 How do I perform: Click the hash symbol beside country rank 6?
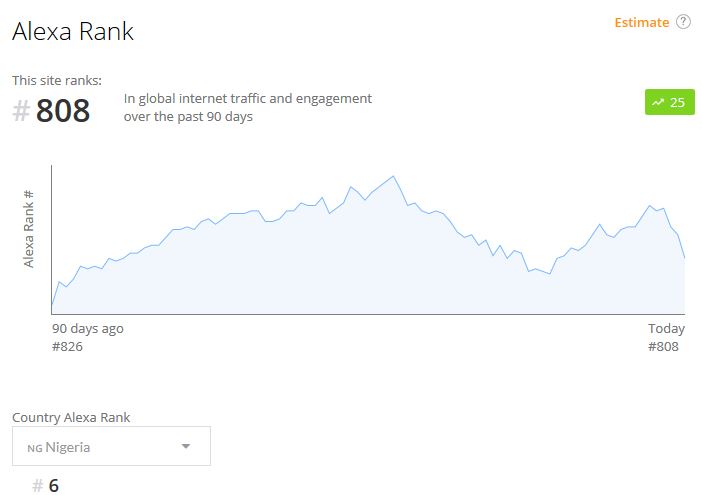click(x=38, y=486)
